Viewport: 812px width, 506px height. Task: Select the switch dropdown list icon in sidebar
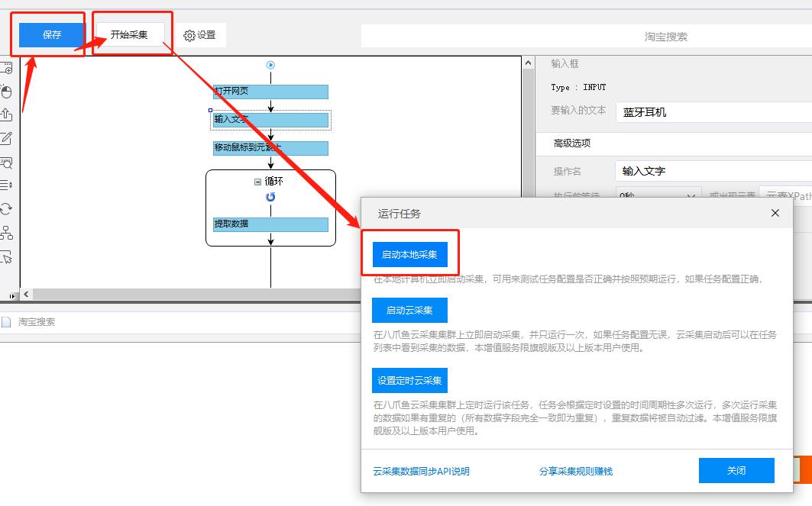[x=5, y=185]
